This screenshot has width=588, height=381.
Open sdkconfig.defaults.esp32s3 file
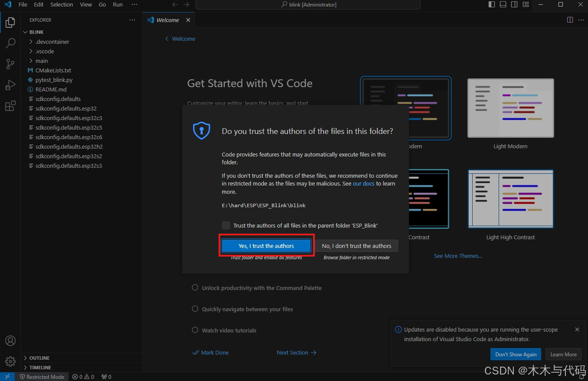[x=82, y=166]
